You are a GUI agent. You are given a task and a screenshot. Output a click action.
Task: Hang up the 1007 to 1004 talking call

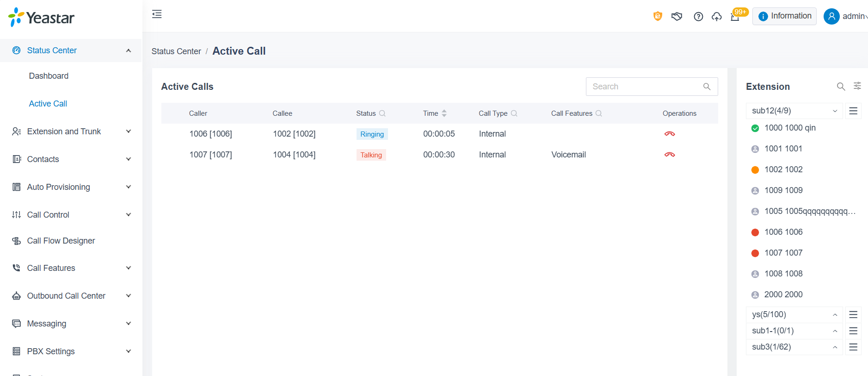669,155
